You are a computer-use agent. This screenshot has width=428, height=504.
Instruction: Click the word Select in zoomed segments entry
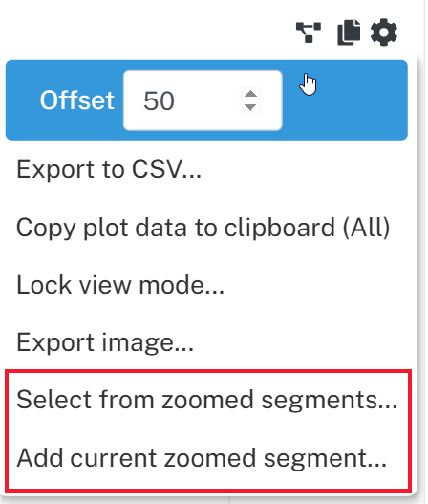pyautogui.click(x=54, y=400)
